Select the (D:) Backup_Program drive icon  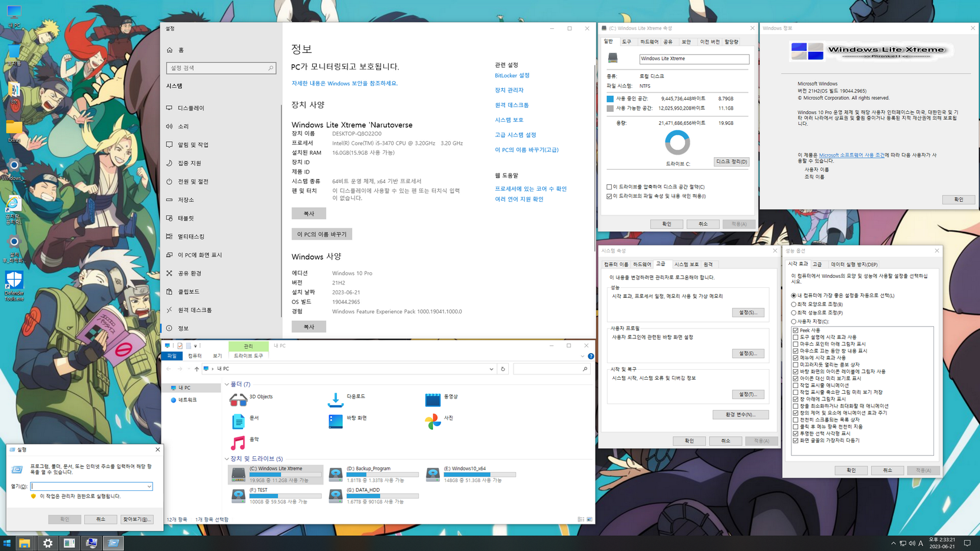click(x=336, y=474)
